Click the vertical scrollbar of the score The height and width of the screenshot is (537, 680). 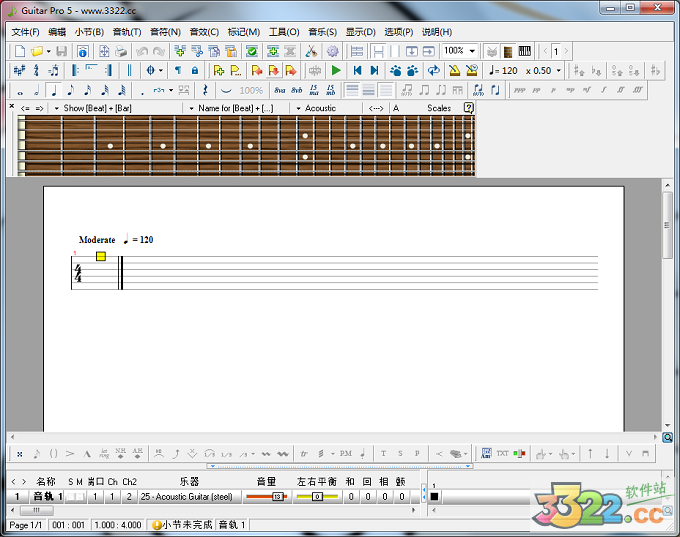667,225
